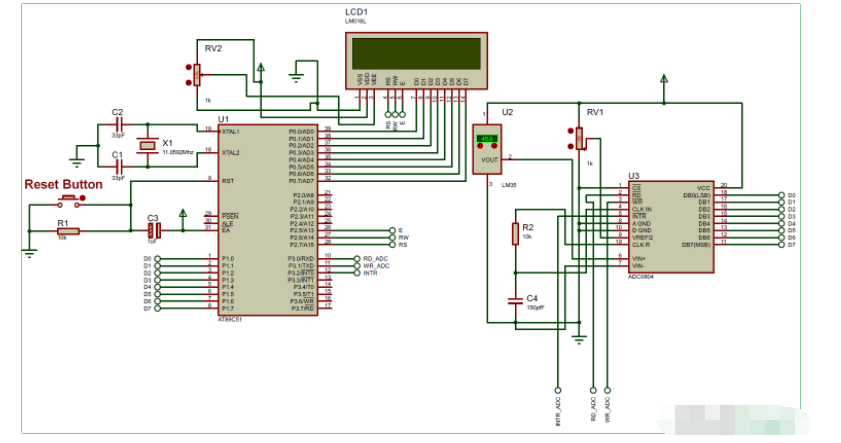Screen dimensions: 841x443
Task: Select capacitor C4 symbol
Action: 515,301
